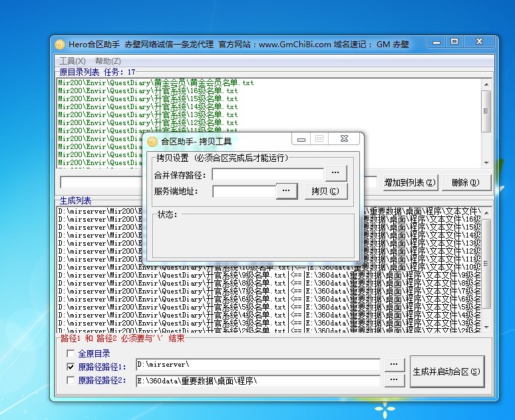
Task: Open the 工具(X) menu
Action: point(73,61)
